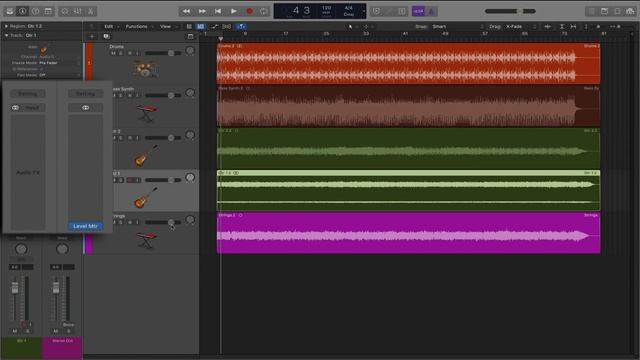The height and width of the screenshot is (360, 640).
Task: Toggle the Metronome button
Action: 431,11
